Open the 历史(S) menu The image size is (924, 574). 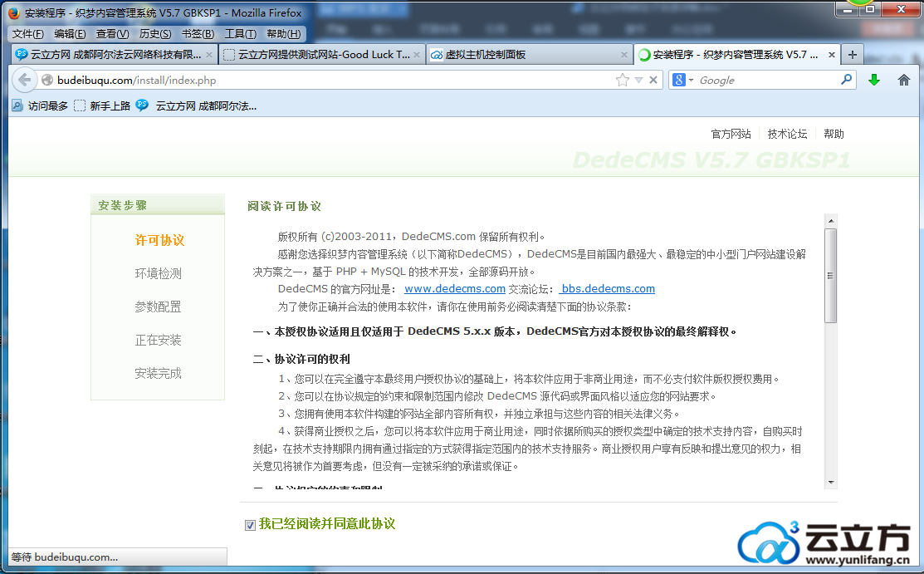point(155,34)
